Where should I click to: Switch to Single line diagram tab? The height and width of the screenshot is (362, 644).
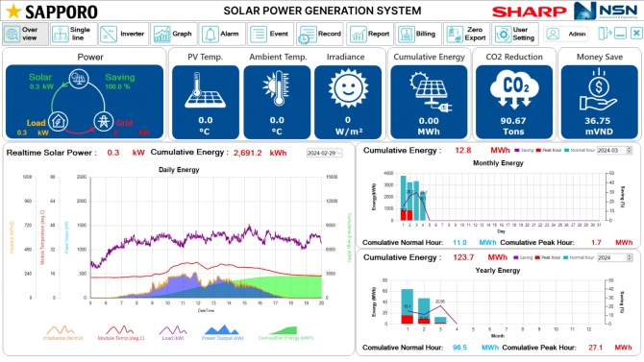click(x=73, y=34)
